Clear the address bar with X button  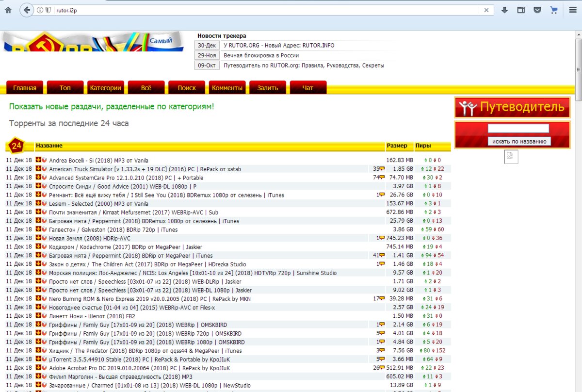pos(486,10)
